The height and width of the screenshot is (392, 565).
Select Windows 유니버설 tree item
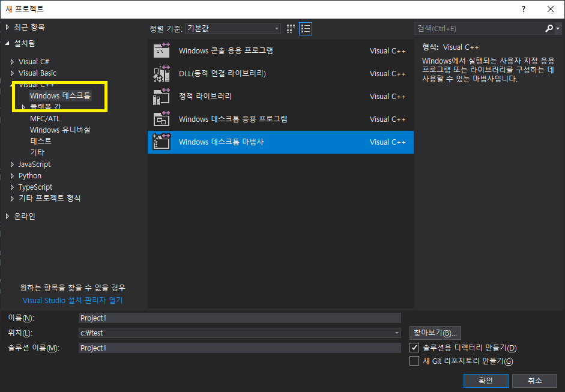60,130
